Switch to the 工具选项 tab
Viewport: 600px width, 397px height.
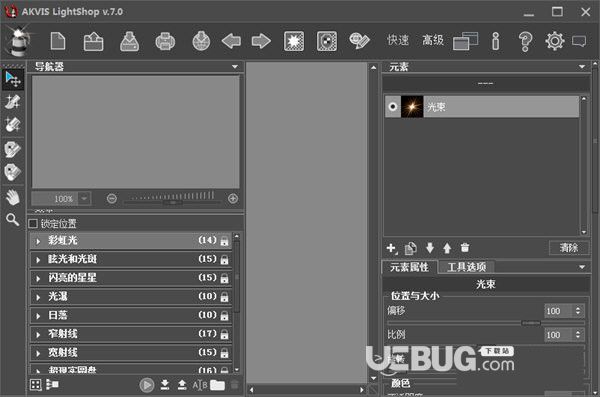(x=466, y=267)
